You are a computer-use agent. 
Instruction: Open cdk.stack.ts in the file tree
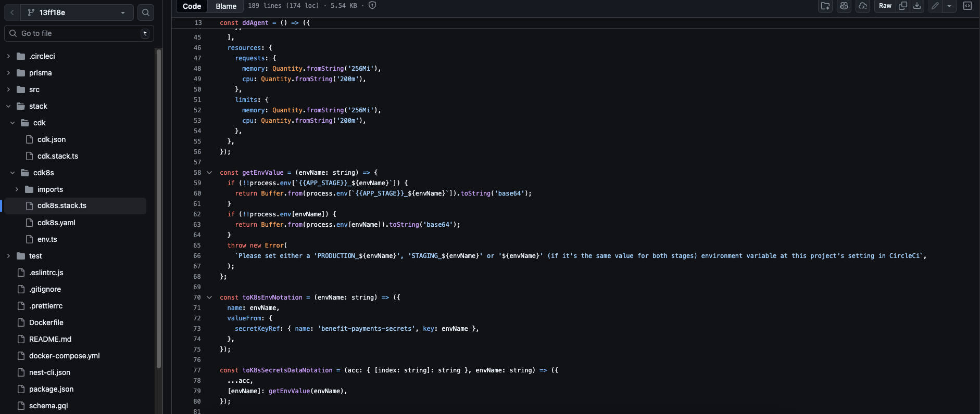point(58,156)
